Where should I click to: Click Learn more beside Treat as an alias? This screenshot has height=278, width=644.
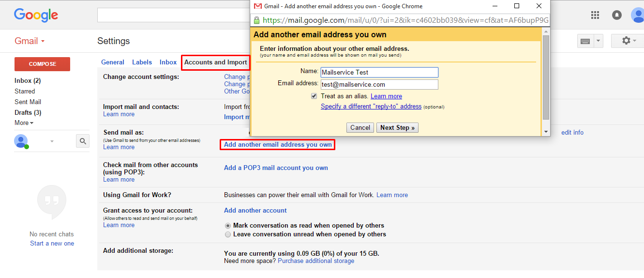pyautogui.click(x=386, y=96)
